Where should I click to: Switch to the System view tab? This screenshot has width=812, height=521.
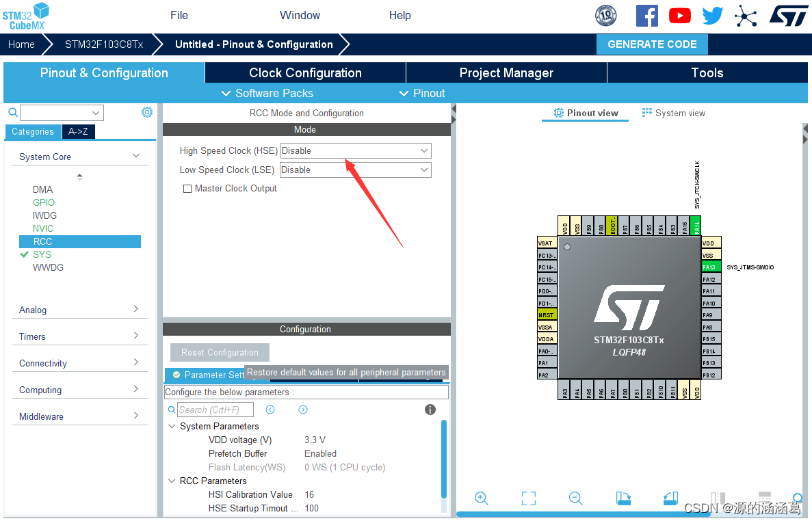(674, 113)
